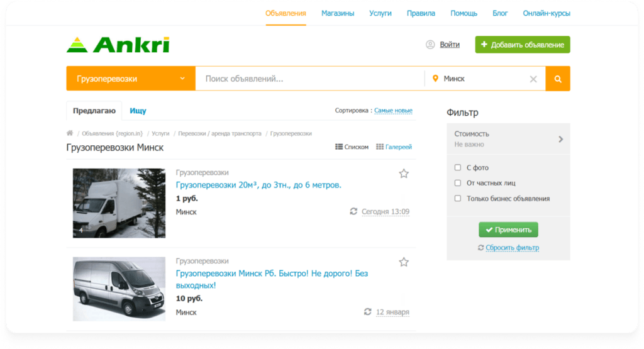Open the Услуги nav item

click(380, 13)
